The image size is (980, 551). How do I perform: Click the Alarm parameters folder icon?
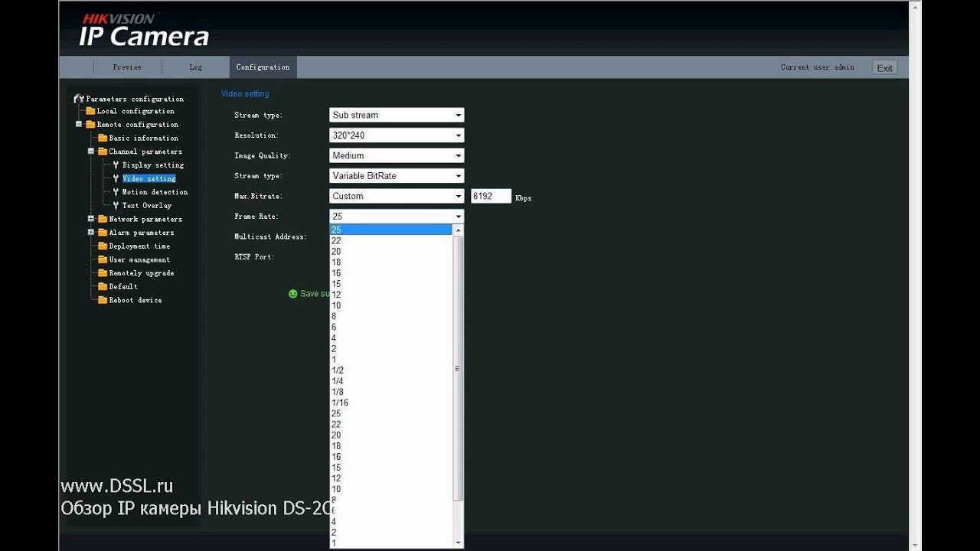[x=103, y=233]
